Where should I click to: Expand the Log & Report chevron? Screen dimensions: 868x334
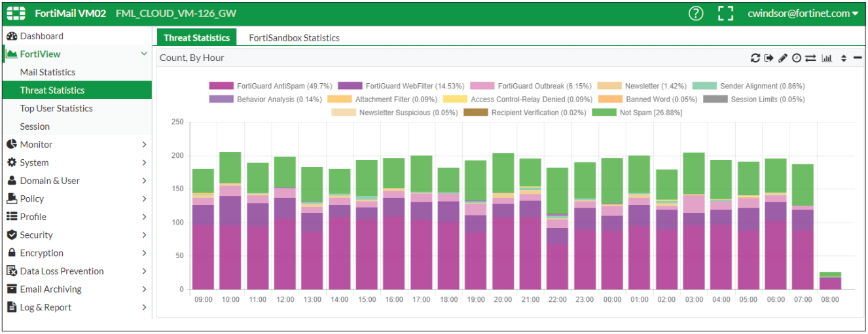pyautogui.click(x=144, y=307)
